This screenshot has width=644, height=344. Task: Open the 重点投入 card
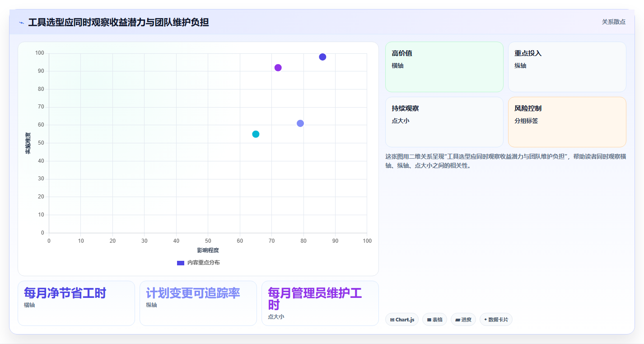(567, 67)
